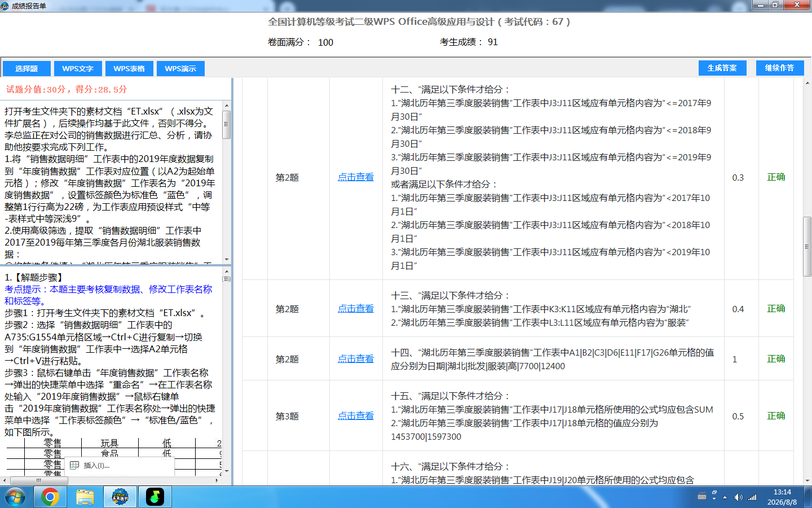This screenshot has height=508, width=812.
Task: Click the blue 考点提示 hint text
Action: (x=108, y=295)
